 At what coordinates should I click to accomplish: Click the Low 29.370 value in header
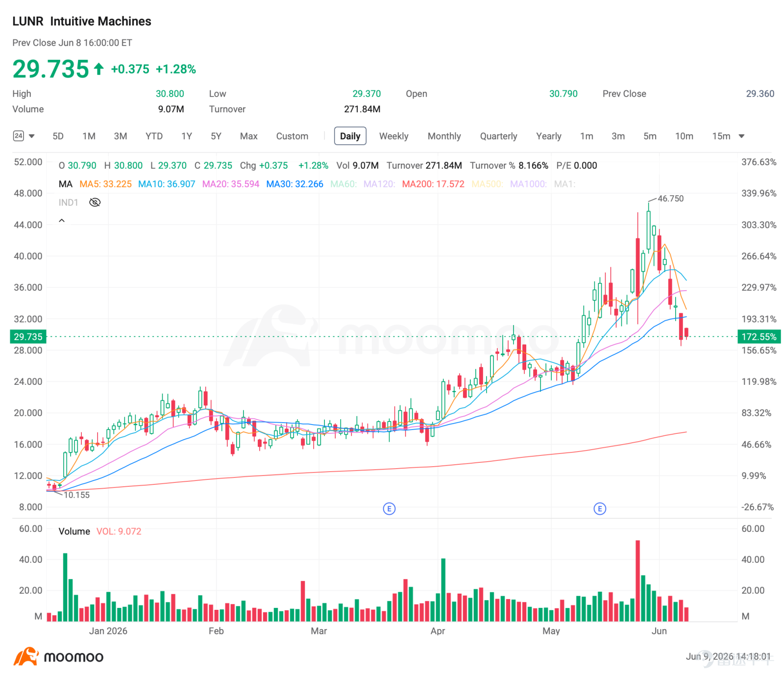click(367, 94)
